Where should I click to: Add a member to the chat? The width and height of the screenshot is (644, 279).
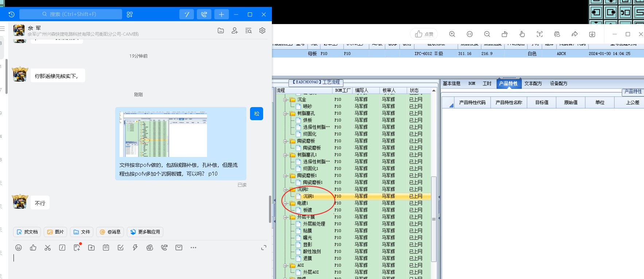click(x=235, y=31)
